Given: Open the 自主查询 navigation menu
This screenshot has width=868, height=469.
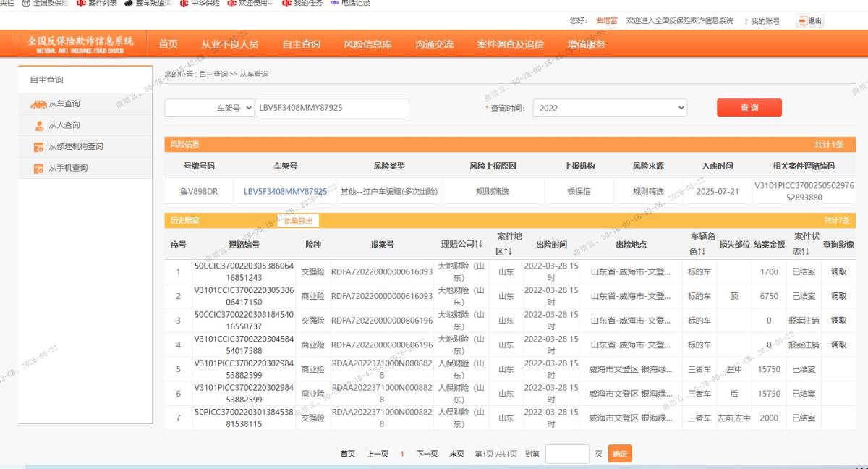Looking at the screenshot, I should 301,44.
